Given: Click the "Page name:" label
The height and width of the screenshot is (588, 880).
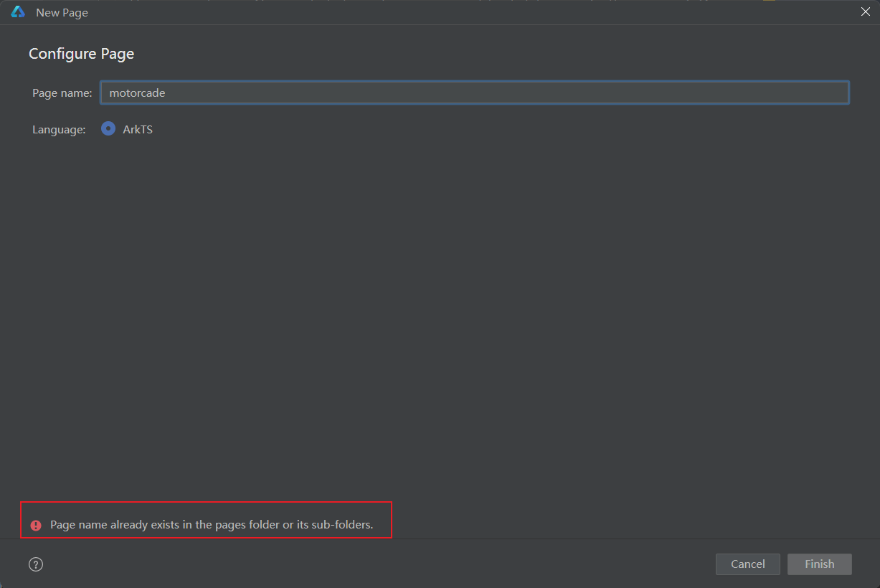Looking at the screenshot, I should point(62,93).
